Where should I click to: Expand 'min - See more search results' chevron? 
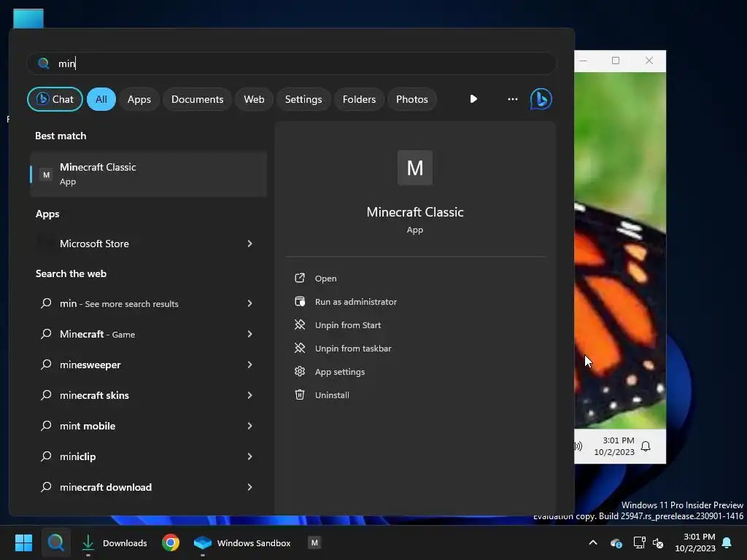249,303
